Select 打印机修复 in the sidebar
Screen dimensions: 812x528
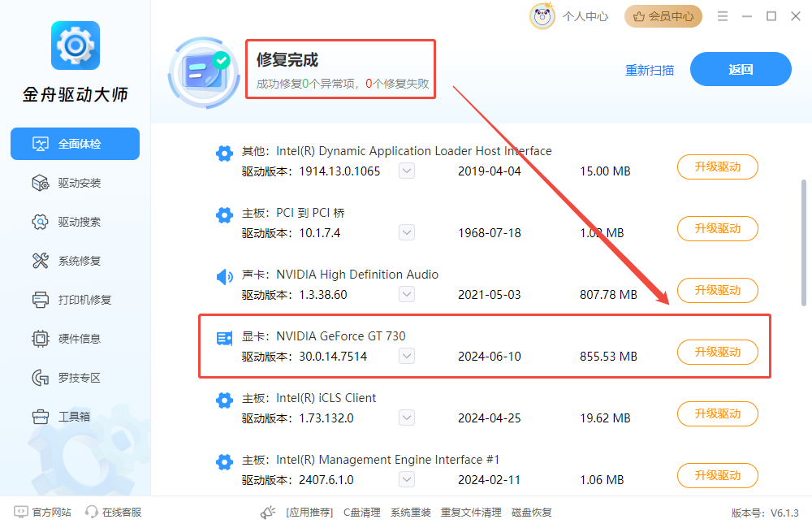pyautogui.click(x=75, y=300)
